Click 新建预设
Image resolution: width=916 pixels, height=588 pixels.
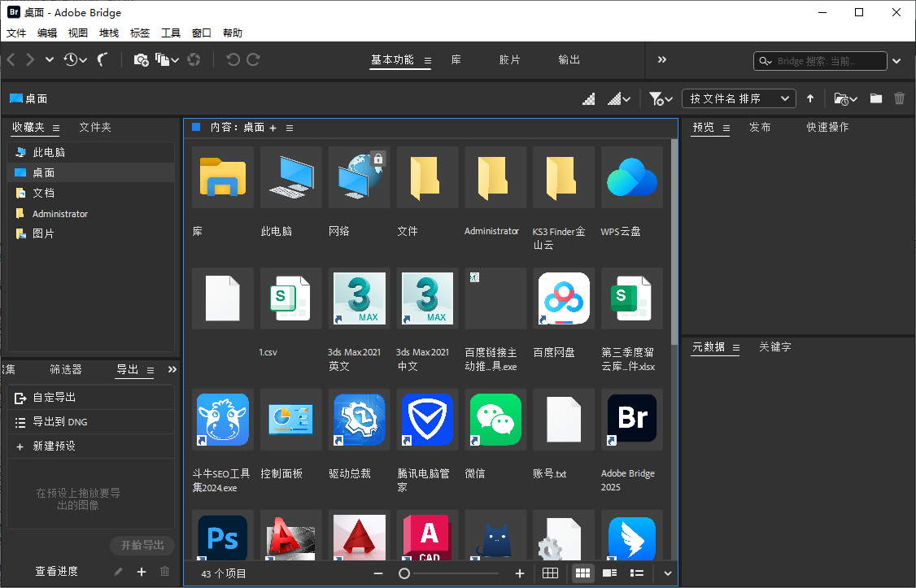(x=90, y=446)
